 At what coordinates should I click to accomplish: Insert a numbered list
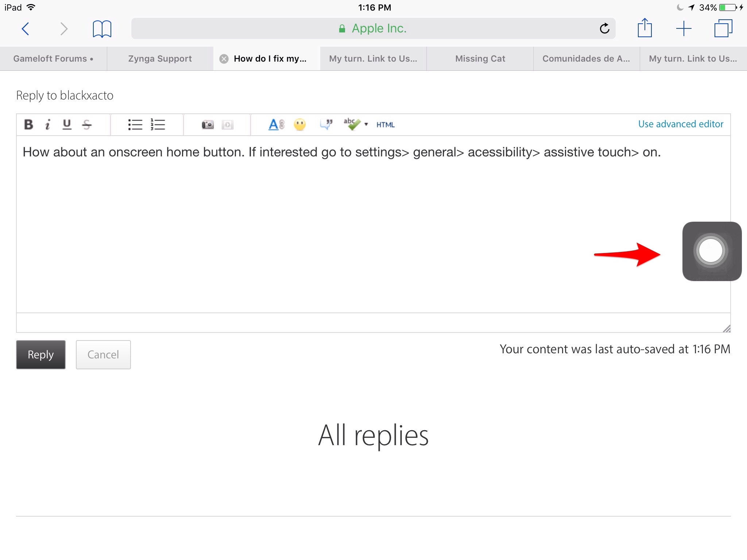coord(158,125)
